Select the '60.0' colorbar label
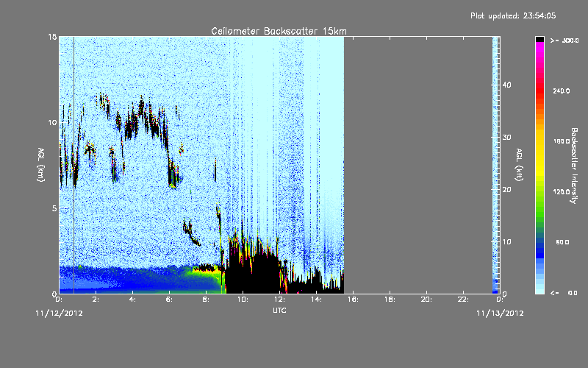588x368 pixels. click(x=562, y=242)
